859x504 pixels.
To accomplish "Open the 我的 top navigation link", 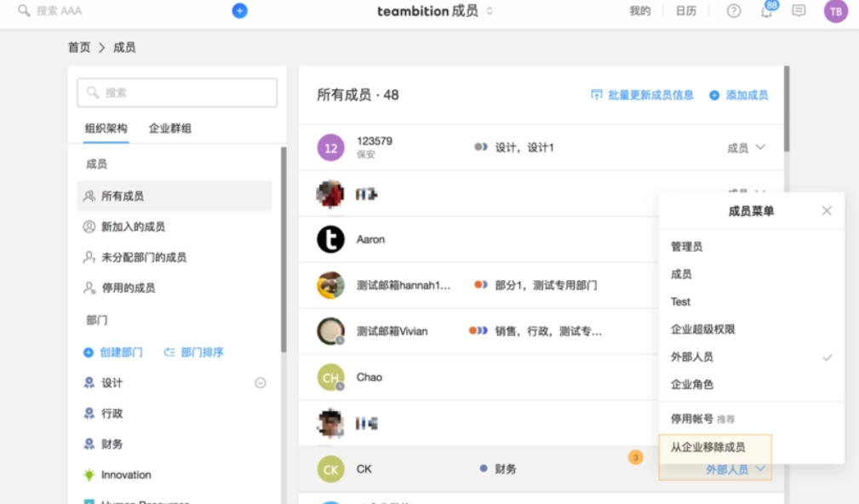I will click(x=640, y=11).
